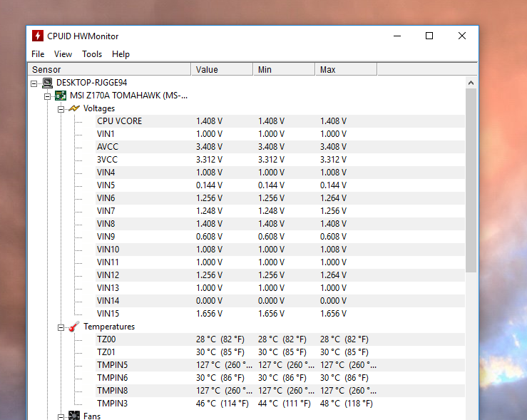Click the MSI motherboard chip icon
Screen dimensions: 527x420
[x=61, y=96]
